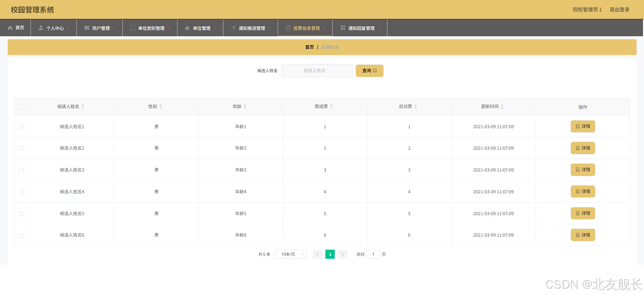Open the 用户管理 menu
This screenshot has width=644, height=295.
pos(100,28)
